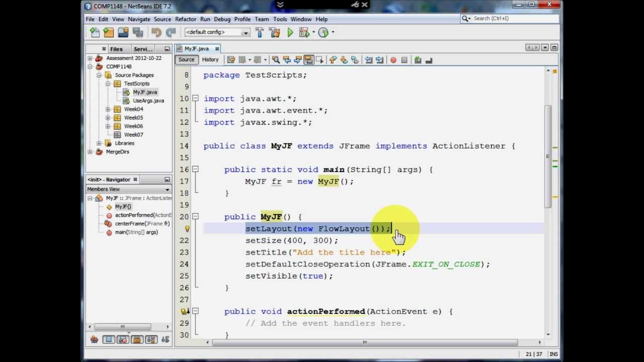
Task: Toggle Highlight Search in editor toolbar
Action: 309,60
